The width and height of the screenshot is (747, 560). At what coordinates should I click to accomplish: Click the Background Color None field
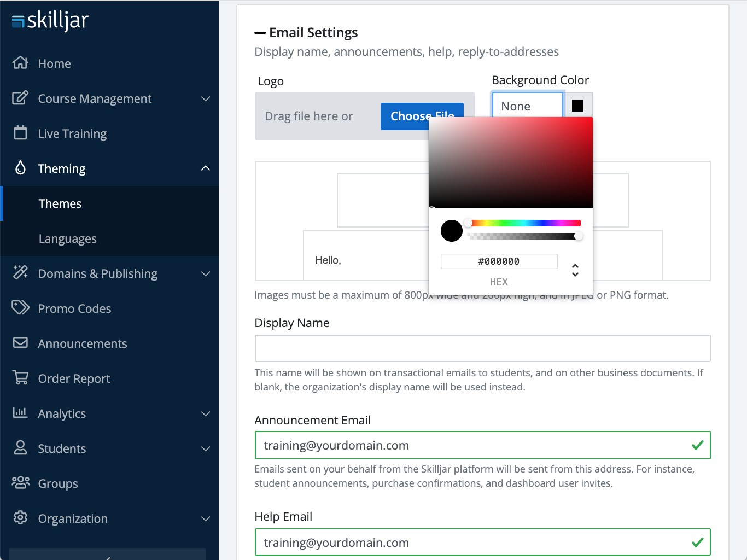tap(528, 105)
